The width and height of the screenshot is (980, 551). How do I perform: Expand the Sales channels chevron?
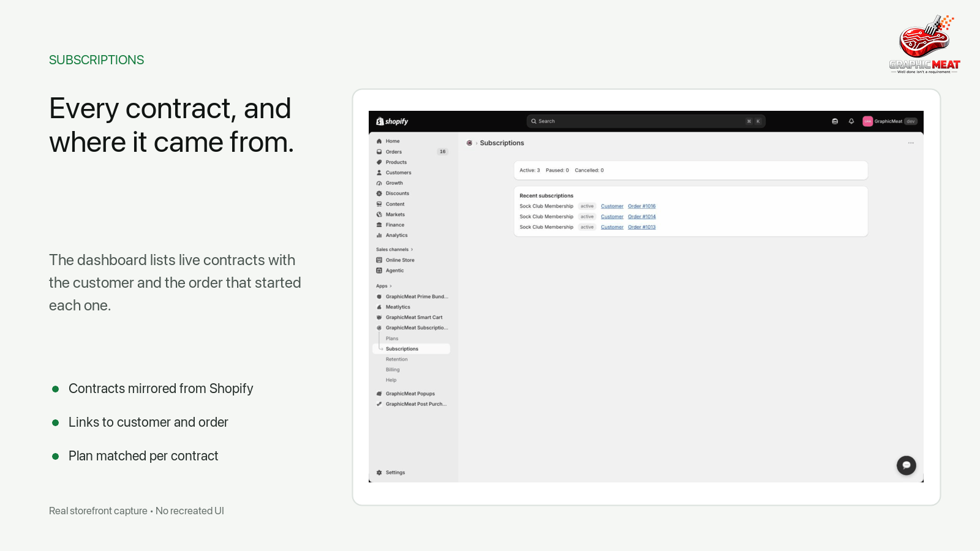412,250
